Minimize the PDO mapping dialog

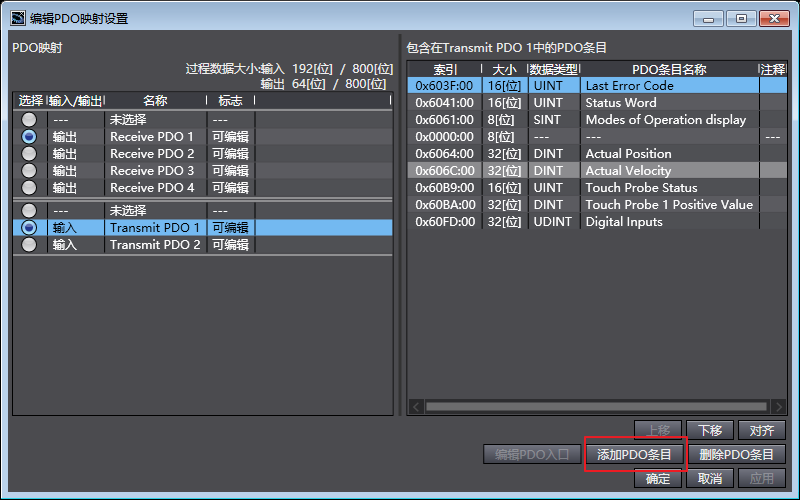708,19
